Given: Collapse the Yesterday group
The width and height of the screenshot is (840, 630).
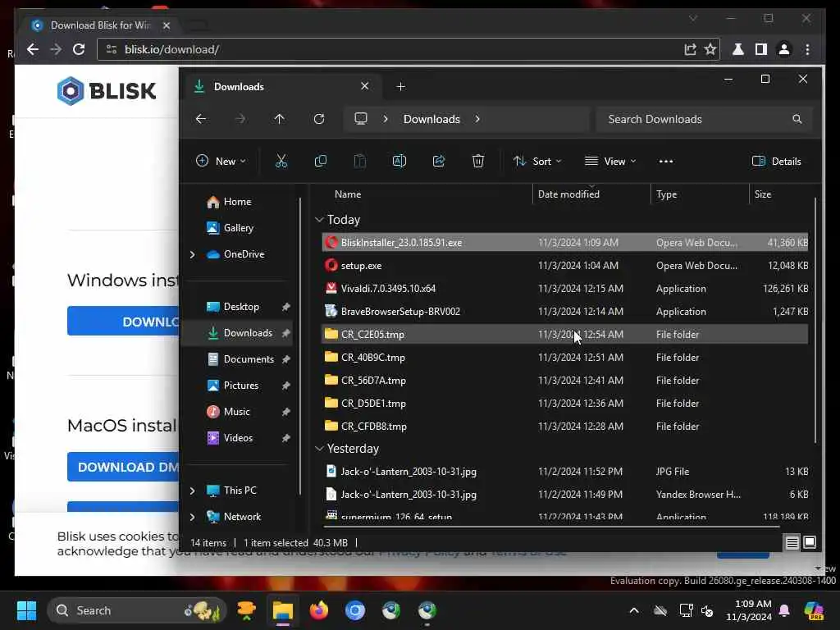Looking at the screenshot, I should 319,449.
